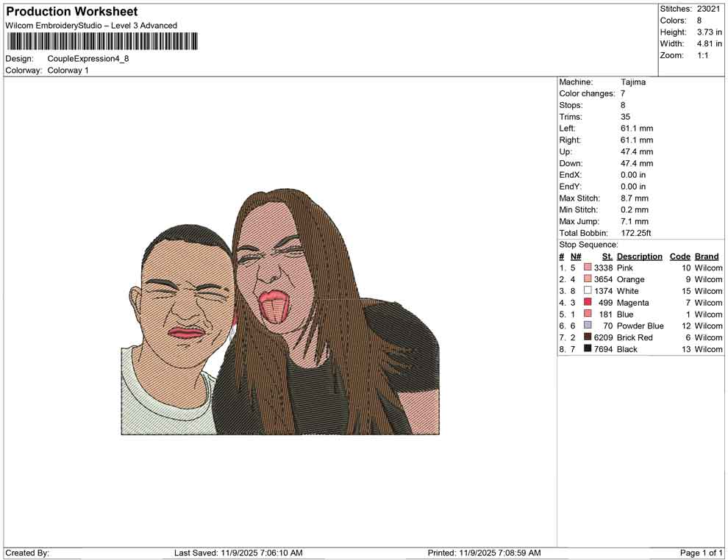The width and height of the screenshot is (728, 560).
Task: Select the Black thread swatch
Action: 586,349
